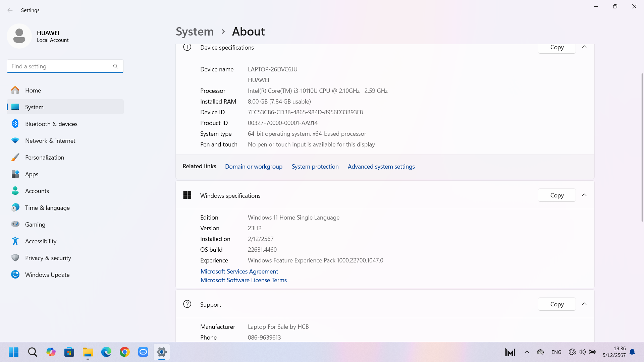The height and width of the screenshot is (362, 644).
Task: Copy the Device specifications
Action: click(x=557, y=48)
